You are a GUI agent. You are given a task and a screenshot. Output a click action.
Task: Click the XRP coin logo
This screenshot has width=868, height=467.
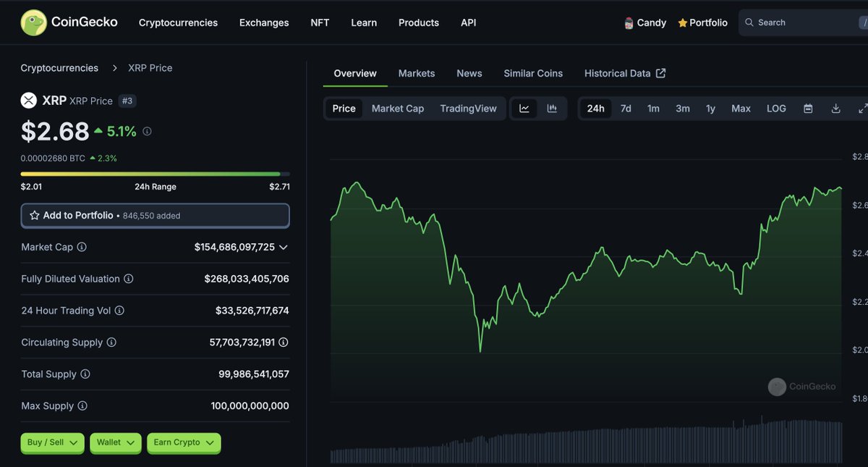coord(27,99)
